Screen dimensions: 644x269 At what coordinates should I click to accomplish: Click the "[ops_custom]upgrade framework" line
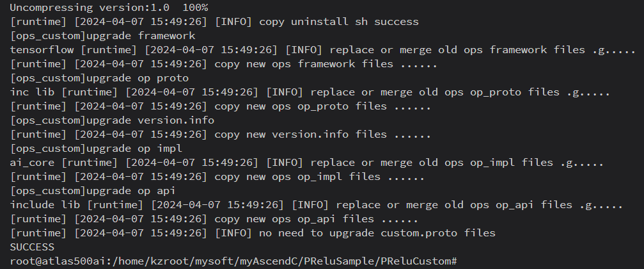click(x=102, y=36)
